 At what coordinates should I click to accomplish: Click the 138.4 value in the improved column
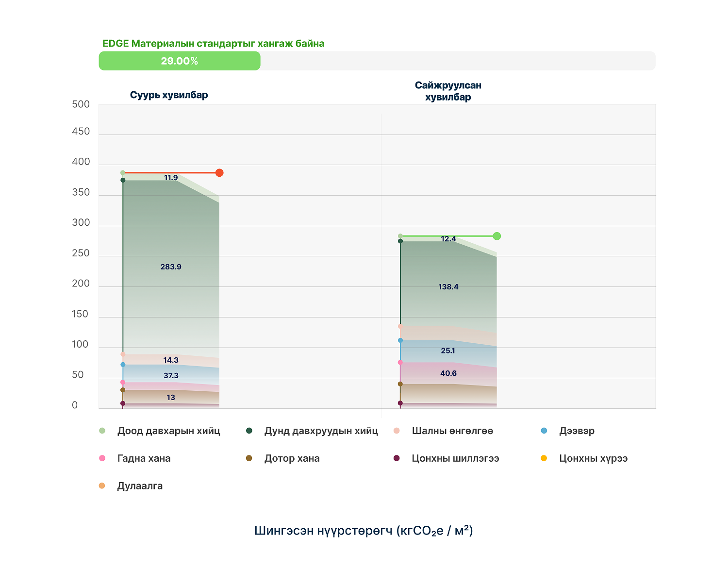coord(448,287)
